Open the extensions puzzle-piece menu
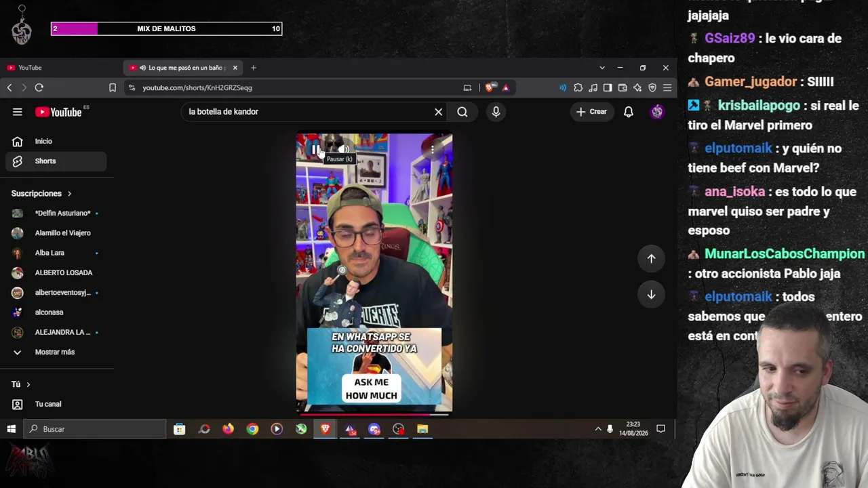This screenshot has width=868, height=488. 578,87
